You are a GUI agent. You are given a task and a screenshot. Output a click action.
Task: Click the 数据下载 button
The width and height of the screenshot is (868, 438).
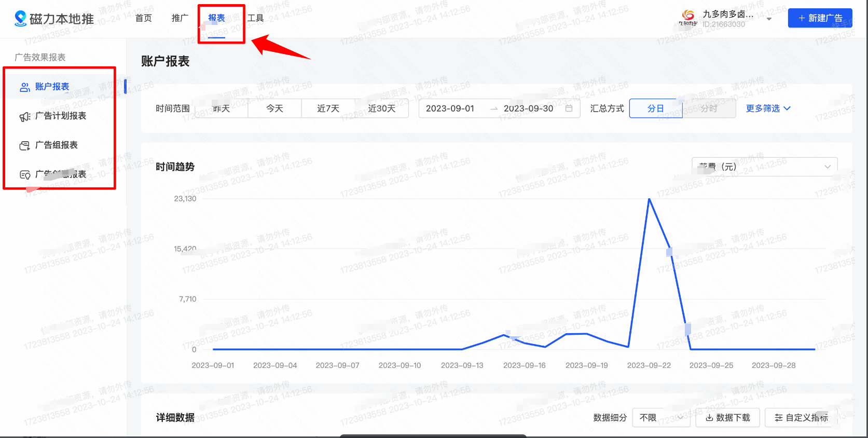[727, 418]
